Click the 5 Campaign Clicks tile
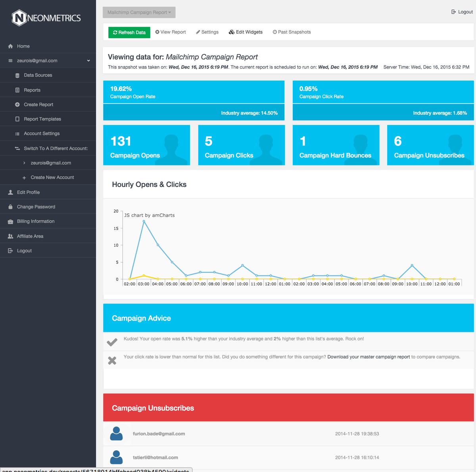476x472 pixels. point(242,145)
